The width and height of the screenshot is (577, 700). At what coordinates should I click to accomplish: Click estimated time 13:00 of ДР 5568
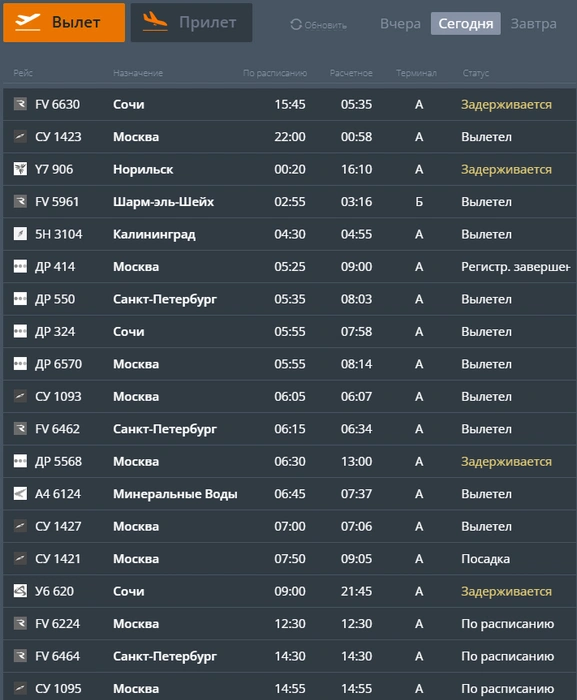356,461
